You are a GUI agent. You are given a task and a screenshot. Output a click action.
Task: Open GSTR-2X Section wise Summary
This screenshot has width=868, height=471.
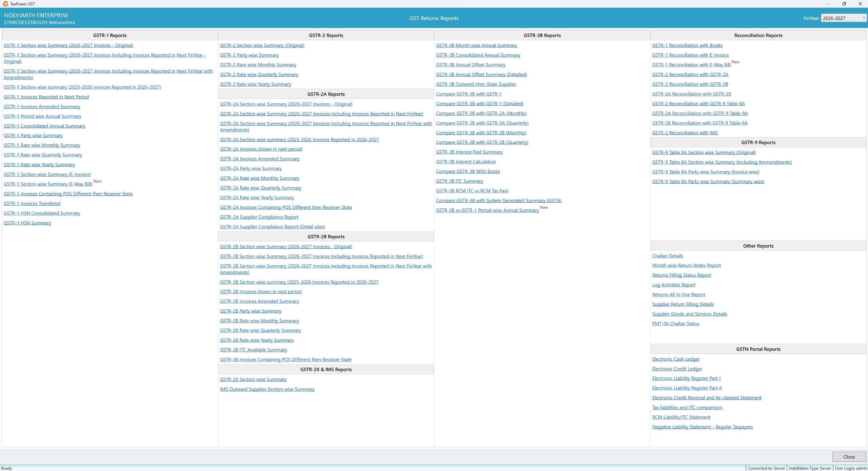pyautogui.click(x=253, y=380)
